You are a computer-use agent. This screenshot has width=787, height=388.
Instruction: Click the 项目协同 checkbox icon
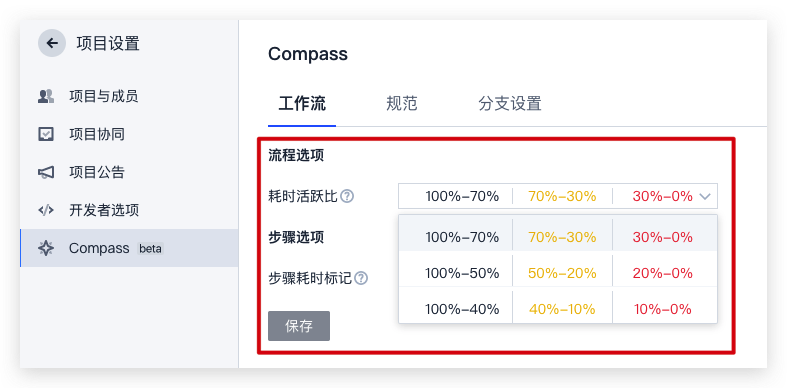[x=46, y=134]
